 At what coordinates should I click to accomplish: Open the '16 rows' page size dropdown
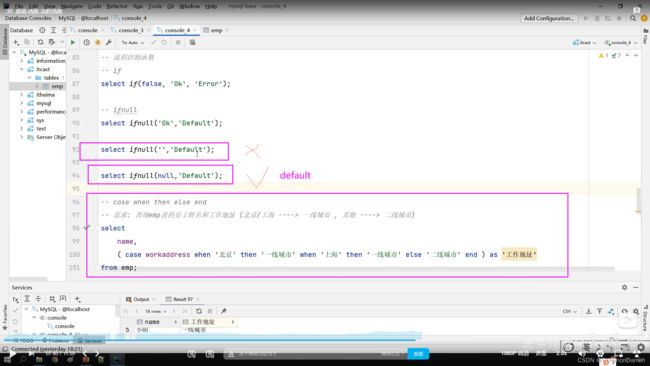[155, 311]
